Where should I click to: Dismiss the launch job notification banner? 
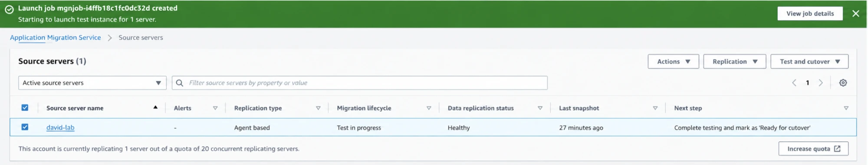click(x=855, y=13)
